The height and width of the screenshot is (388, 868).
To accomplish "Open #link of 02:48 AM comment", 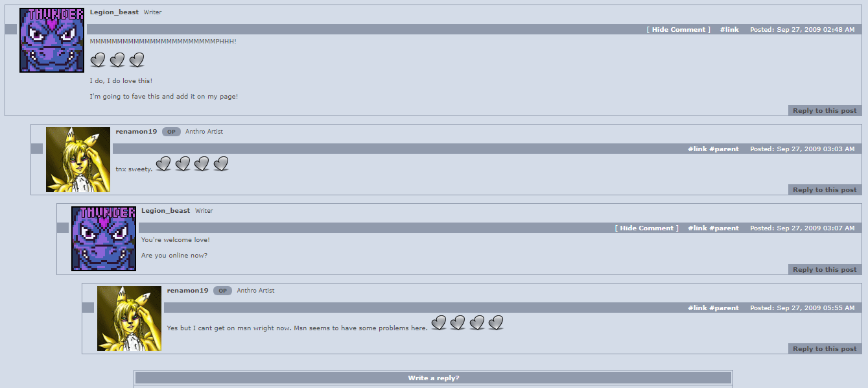I will coord(729,30).
